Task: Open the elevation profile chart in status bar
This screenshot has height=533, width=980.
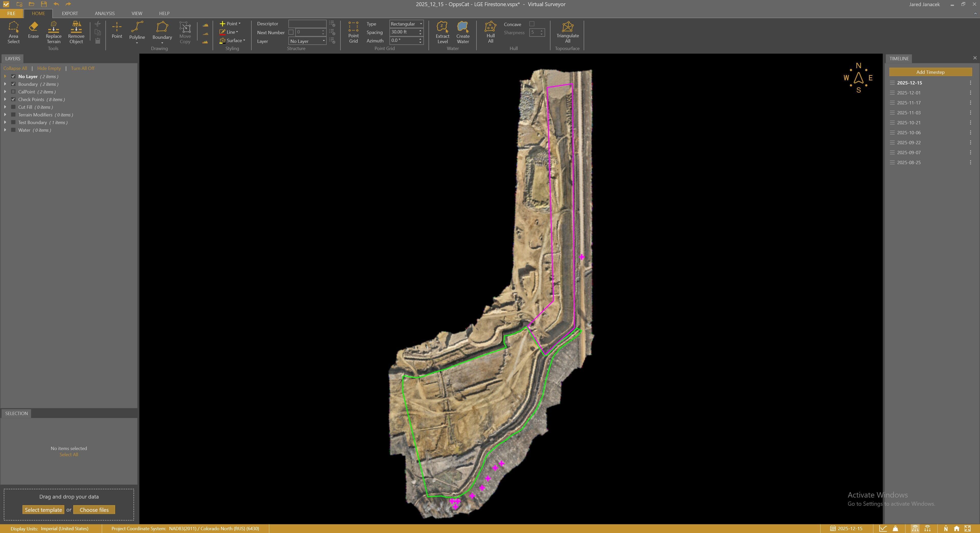Action: [x=883, y=528]
